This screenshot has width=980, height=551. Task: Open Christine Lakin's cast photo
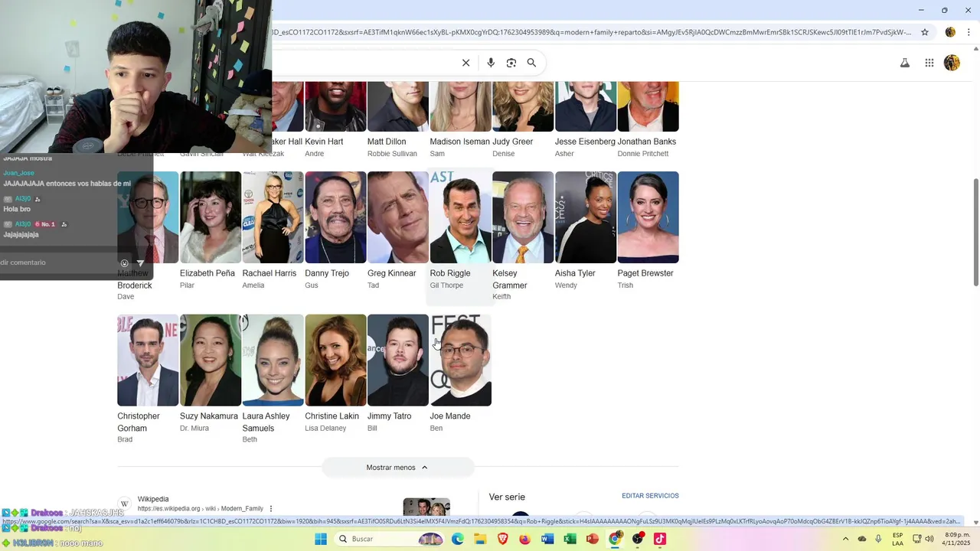[x=335, y=360]
